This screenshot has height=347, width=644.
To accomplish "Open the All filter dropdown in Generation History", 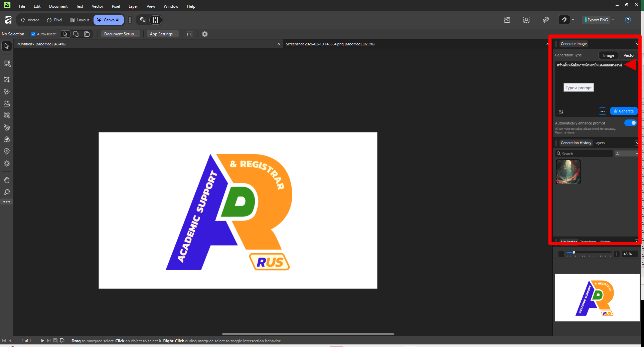I will pos(627,153).
